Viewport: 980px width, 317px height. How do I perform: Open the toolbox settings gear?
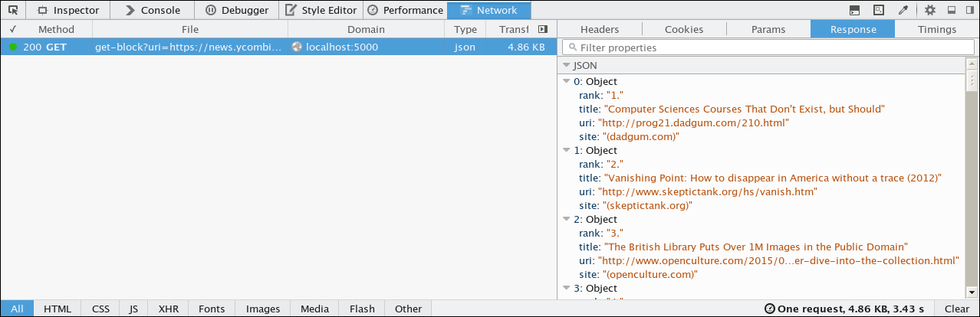click(x=930, y=10)
